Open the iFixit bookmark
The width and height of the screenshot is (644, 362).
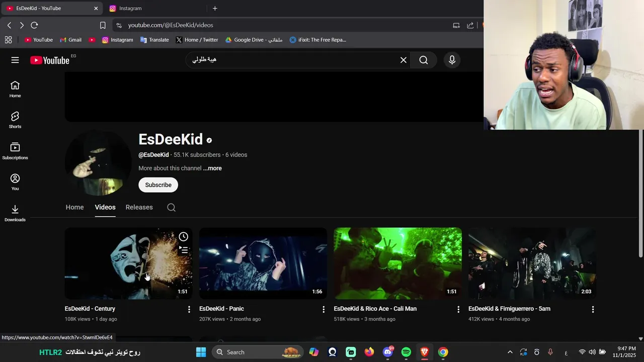(x=318, y=40)
